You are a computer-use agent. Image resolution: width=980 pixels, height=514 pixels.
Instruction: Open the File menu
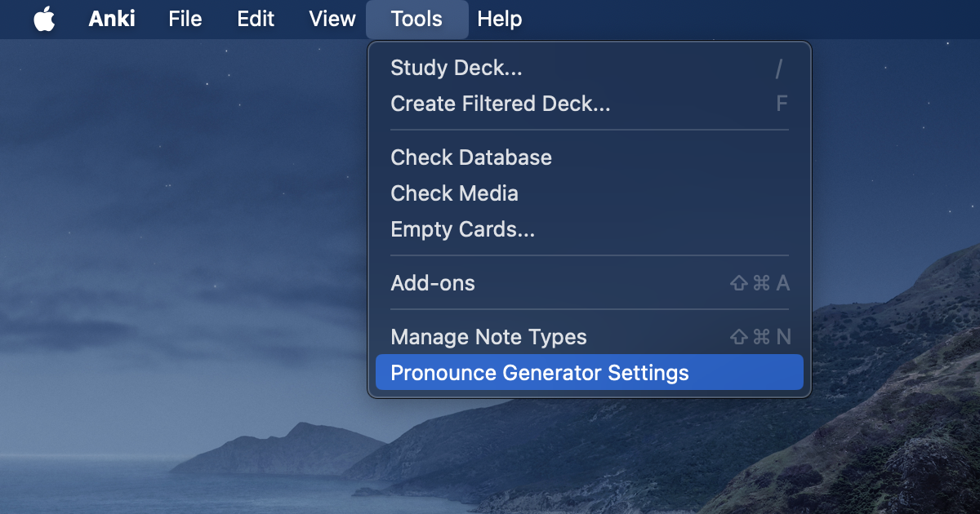coord(185,19)
